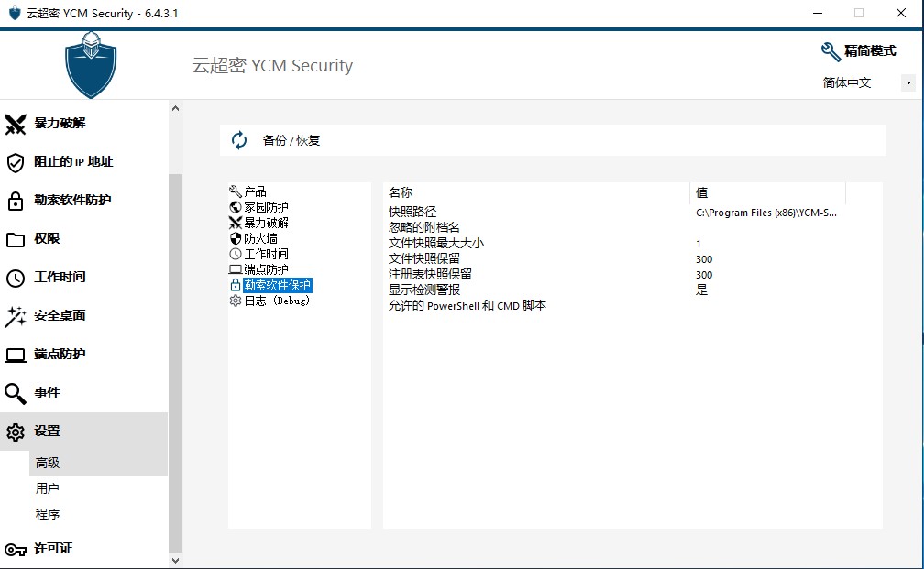Select the 产品 tree item

[255, 191]
